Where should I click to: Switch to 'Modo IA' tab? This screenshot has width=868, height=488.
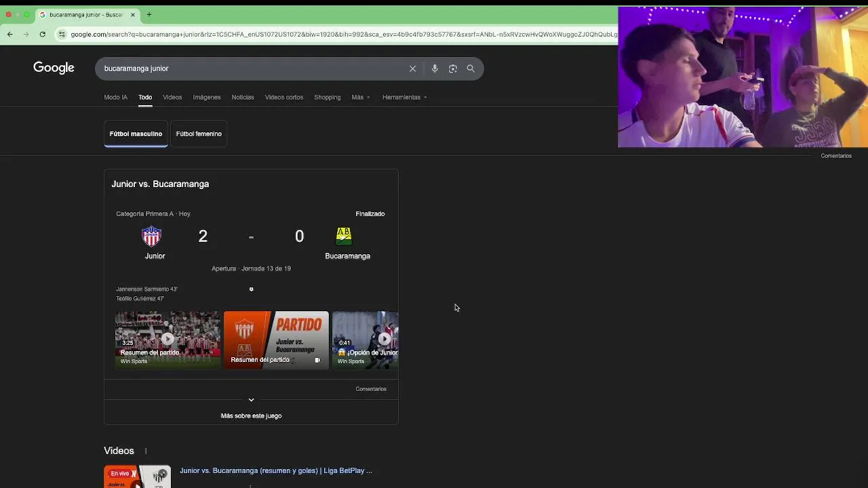click(x=115, y=97)
